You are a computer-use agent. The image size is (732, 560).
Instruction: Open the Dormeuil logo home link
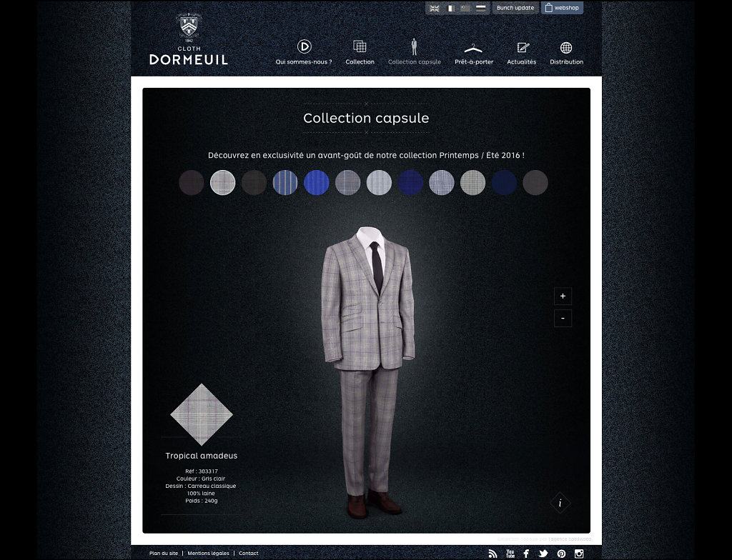click(x=189, y=39)
